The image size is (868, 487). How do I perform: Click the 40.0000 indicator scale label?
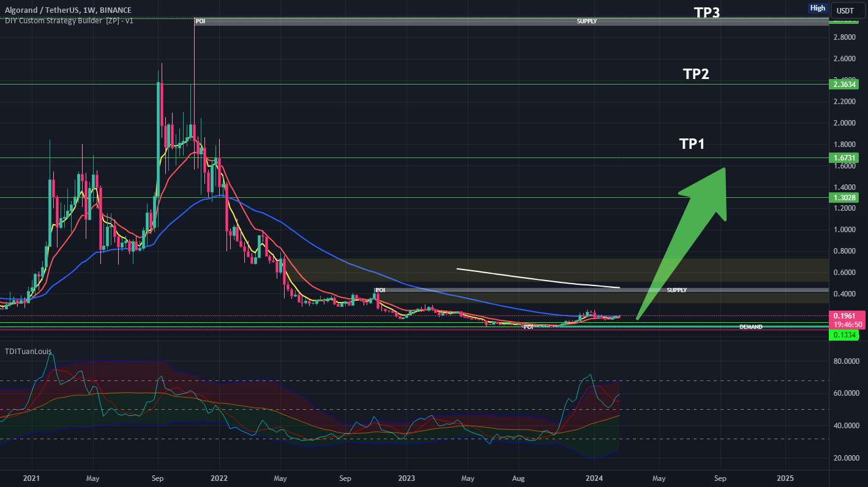(846, 426)
